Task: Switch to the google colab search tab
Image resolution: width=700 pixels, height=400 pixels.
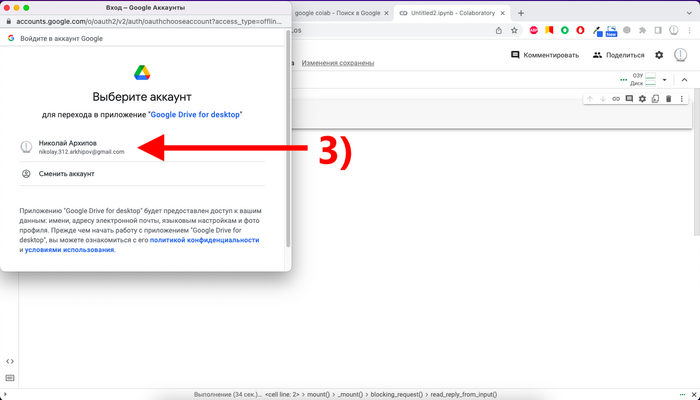Action: coord(338,13)
